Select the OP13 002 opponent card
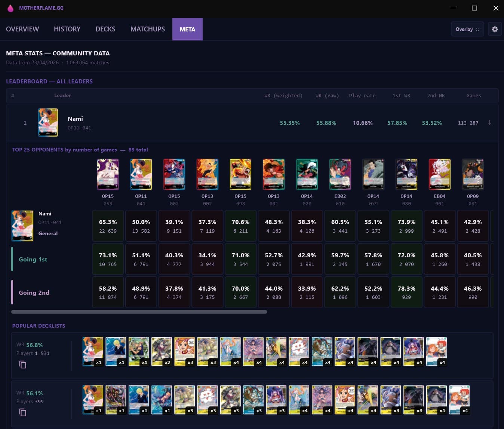The width and height of the screenshot is (504, 429). click(x=207, y=174)
